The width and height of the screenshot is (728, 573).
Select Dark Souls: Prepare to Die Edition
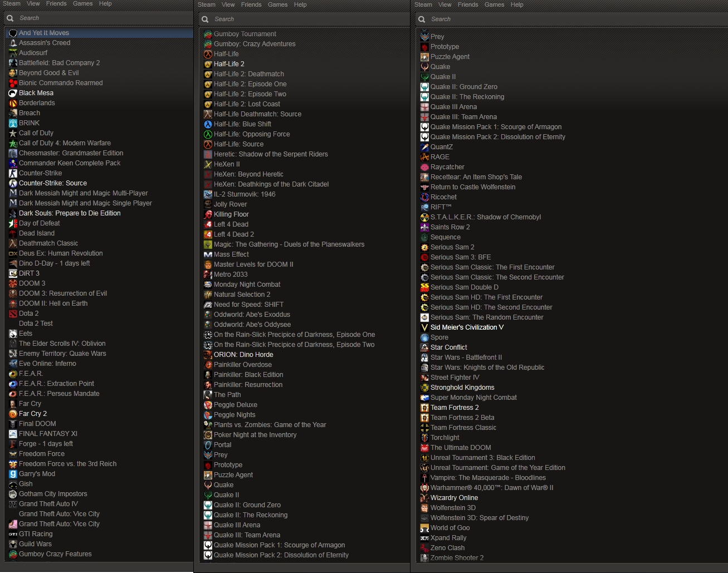(x=70, y=213)
